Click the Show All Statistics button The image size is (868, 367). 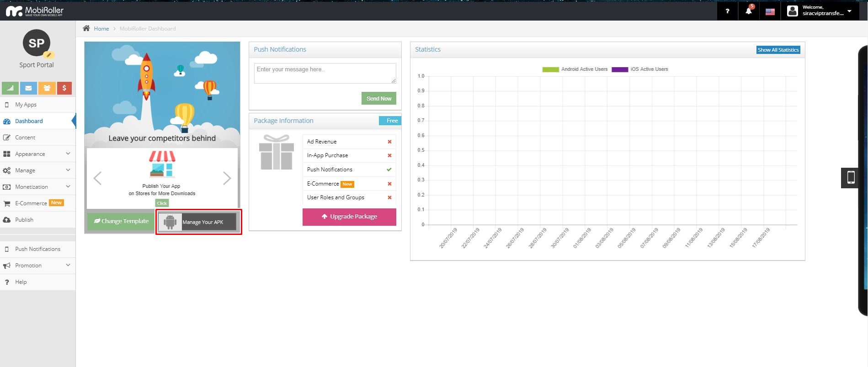778,50
